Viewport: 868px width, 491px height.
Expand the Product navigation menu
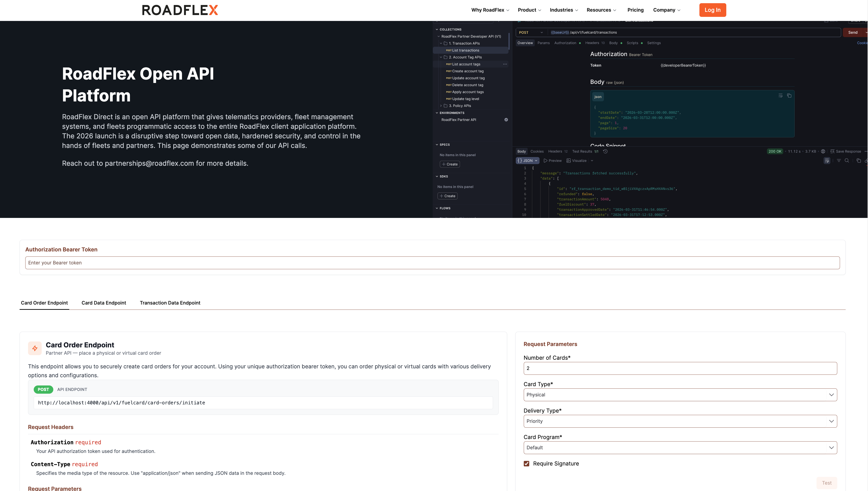pyautogui.click(x=530, y=10)
